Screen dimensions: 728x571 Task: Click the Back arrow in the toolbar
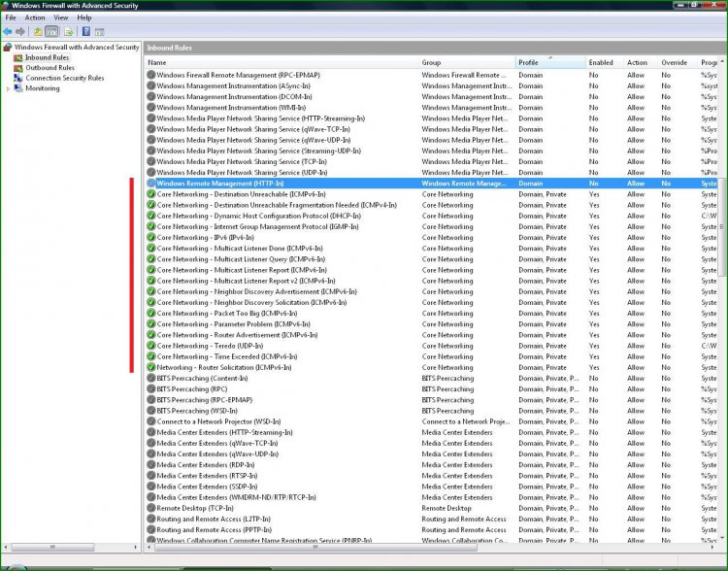[8, 32]
